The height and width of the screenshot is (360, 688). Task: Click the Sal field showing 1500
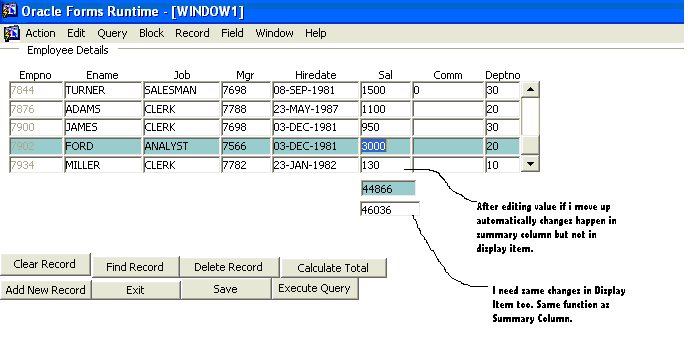coord(385,90)
